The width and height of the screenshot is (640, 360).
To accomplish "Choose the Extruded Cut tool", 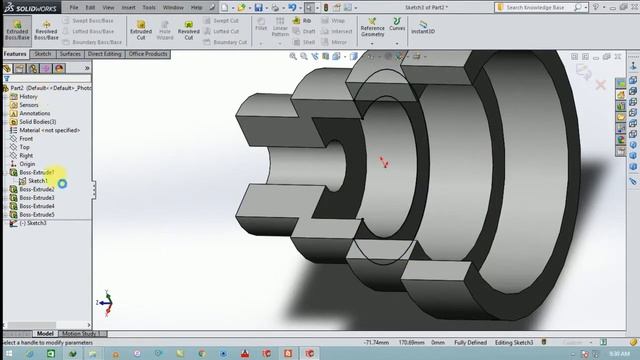I will click(x=141, y=30).
